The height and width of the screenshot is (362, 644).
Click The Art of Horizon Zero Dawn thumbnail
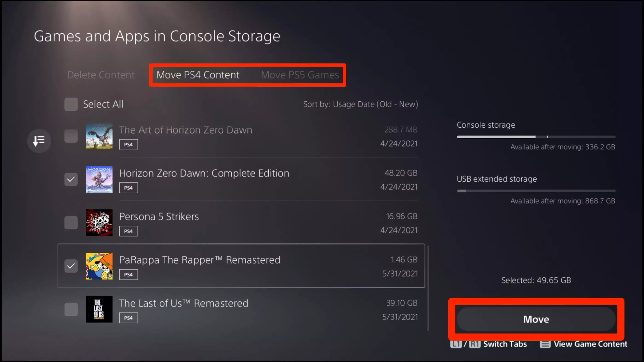tap(99, 136)
